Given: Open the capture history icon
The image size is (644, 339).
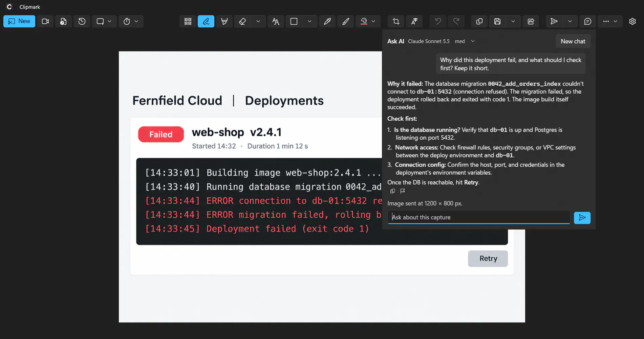Looking at the screenshot, I should click(82, 21).
